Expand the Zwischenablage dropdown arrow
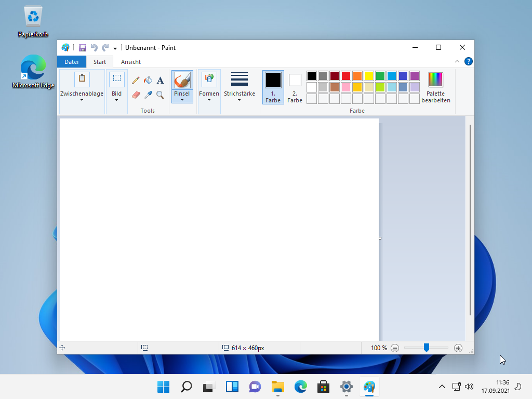 point(82,100)
